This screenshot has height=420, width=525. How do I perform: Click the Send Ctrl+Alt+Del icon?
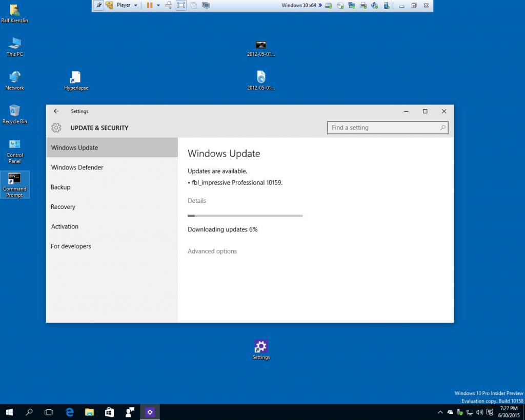169,5
